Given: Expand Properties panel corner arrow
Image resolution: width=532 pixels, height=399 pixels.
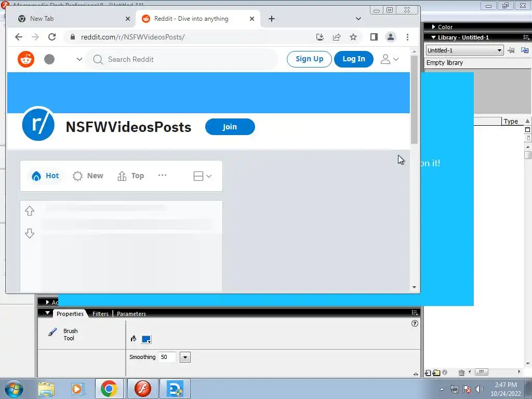Looking at the screenshot, I should (416, 374).
